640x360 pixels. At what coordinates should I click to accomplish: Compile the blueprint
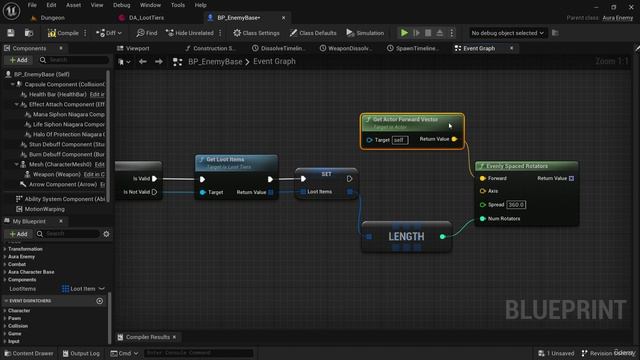[x=63, y=33]
